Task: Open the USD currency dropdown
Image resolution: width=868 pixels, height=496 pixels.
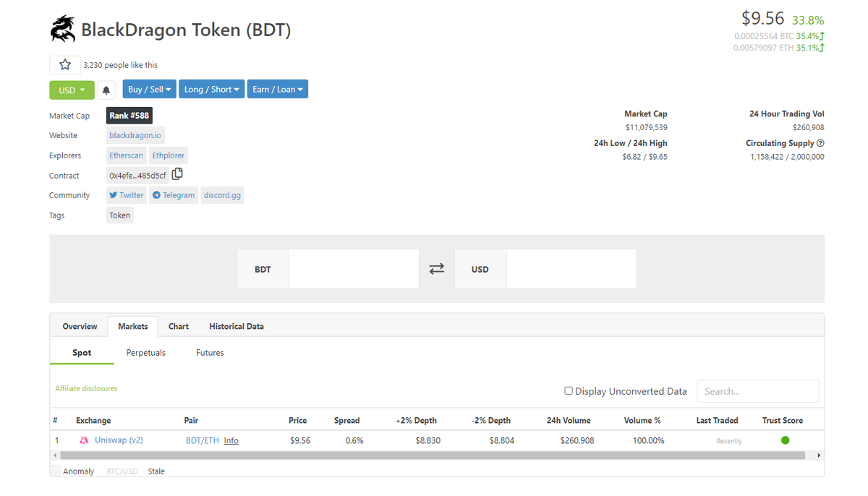Action: (x=72, y=90)
